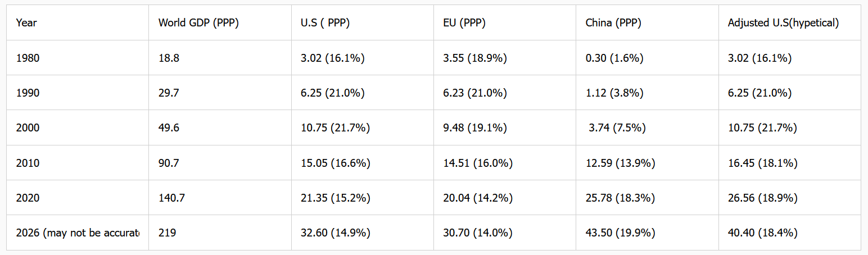Select the EU (PPP) header cell
Image resolution: width=868 pixels, height=255 pixels.
[x=505, y=22]
